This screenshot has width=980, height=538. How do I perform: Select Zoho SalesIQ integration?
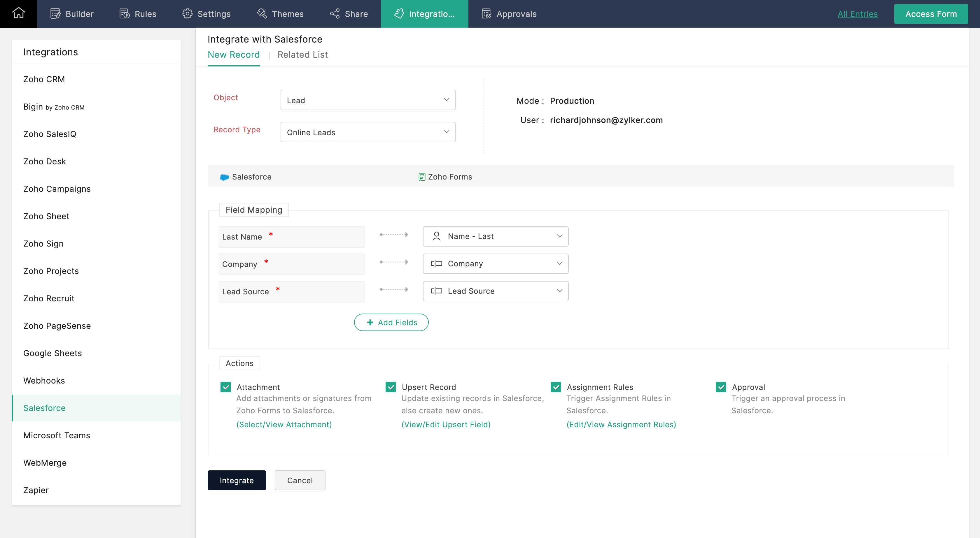(x=96, y=134)
